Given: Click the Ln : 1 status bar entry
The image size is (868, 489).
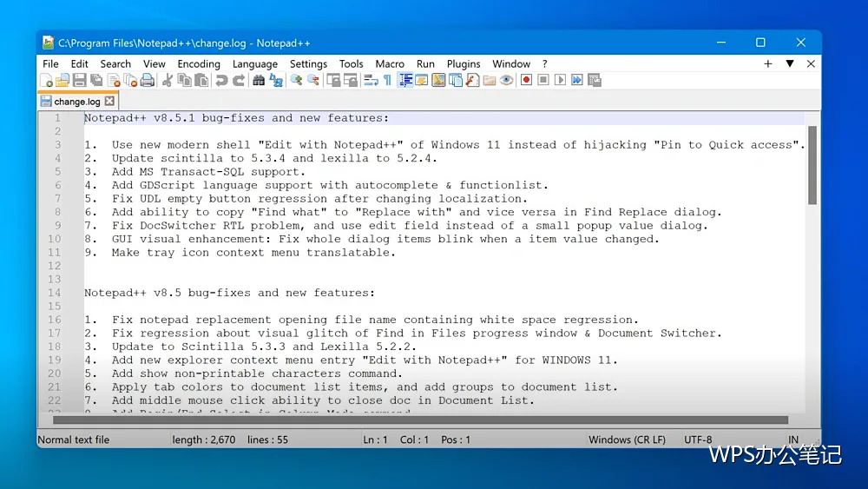Looking at the screenshot, I should tap(375, 439).
